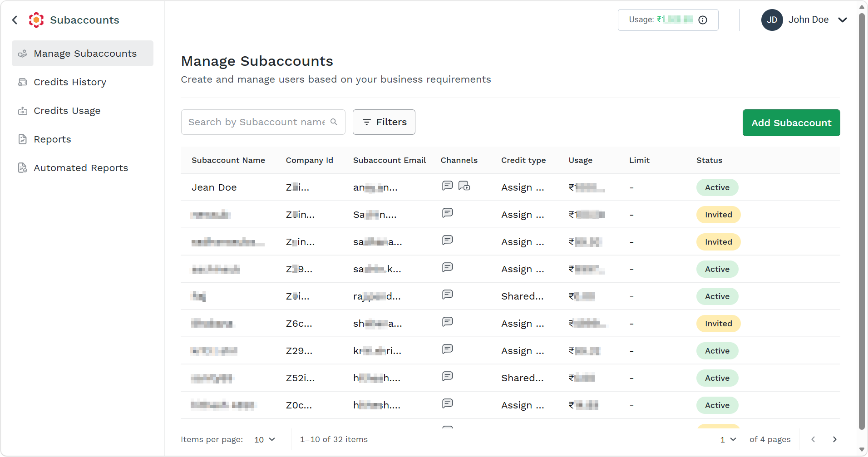868x457 pixels.
Task: Click Jean Doe's second channel icon
Action: (464, 186)
